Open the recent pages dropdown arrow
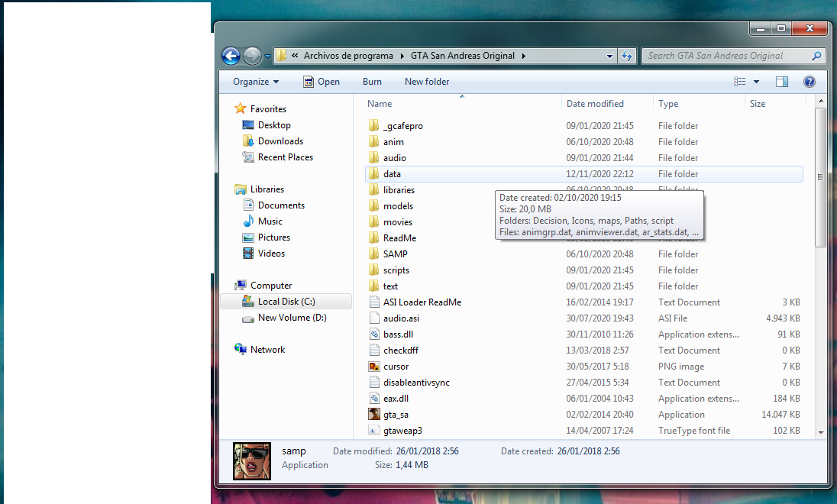The image size is (837, 504). tap(267, 56)
